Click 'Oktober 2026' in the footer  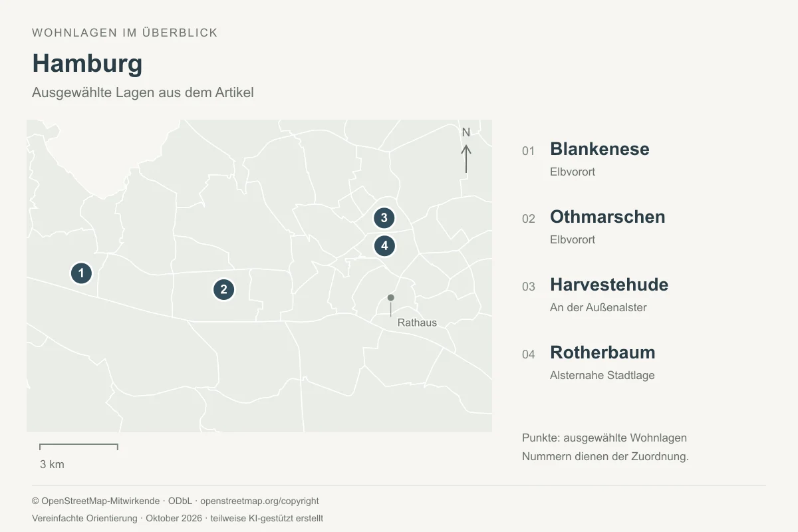(x=174, y=518)
